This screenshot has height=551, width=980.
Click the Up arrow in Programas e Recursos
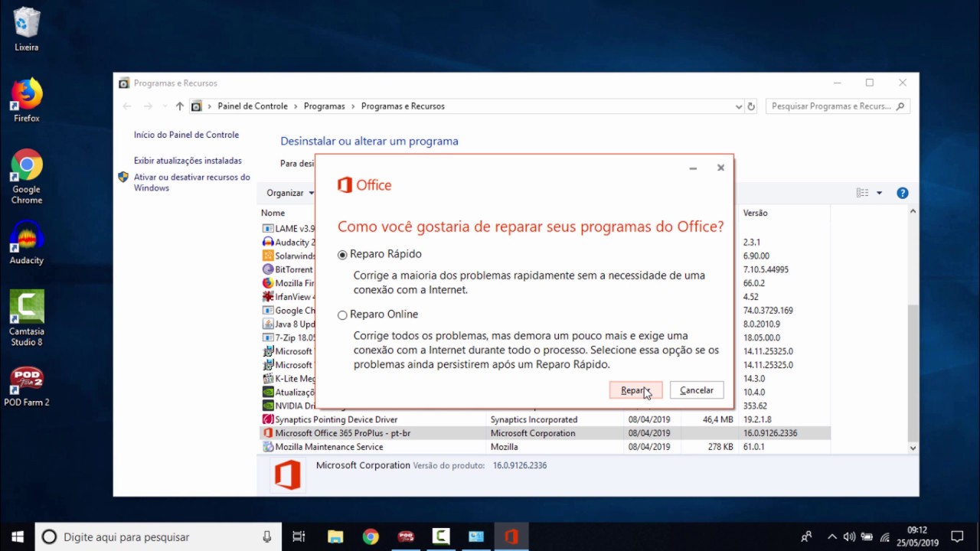[x=180, y=106]
